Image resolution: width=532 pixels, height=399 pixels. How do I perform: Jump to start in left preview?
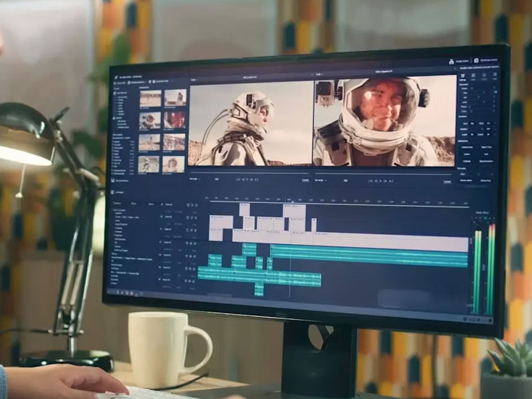click(239, 180)
